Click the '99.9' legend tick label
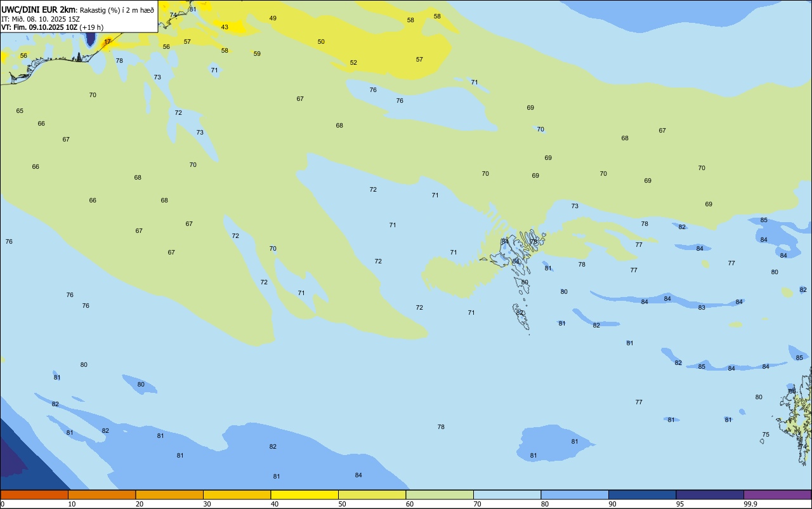 coord(750,504)
